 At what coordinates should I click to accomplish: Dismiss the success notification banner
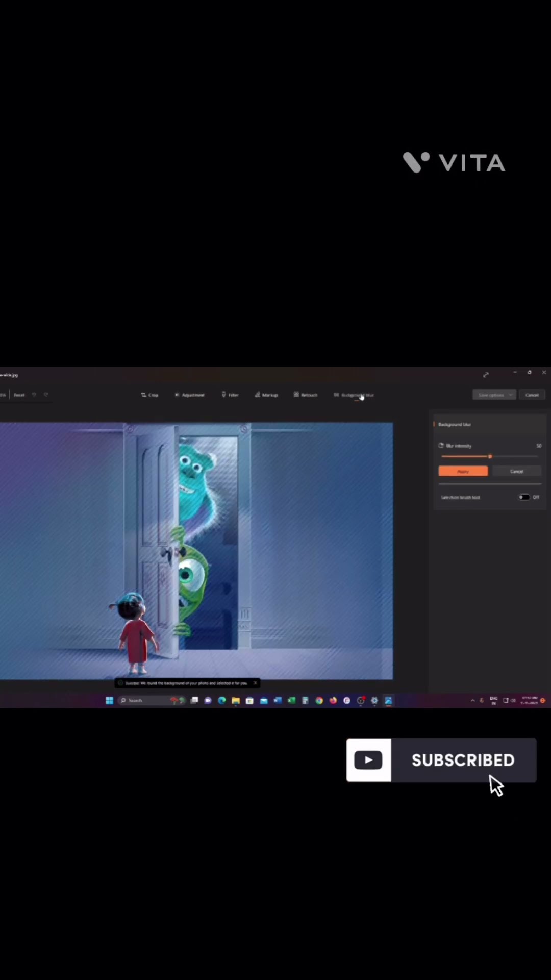click(x=255, y=683)
